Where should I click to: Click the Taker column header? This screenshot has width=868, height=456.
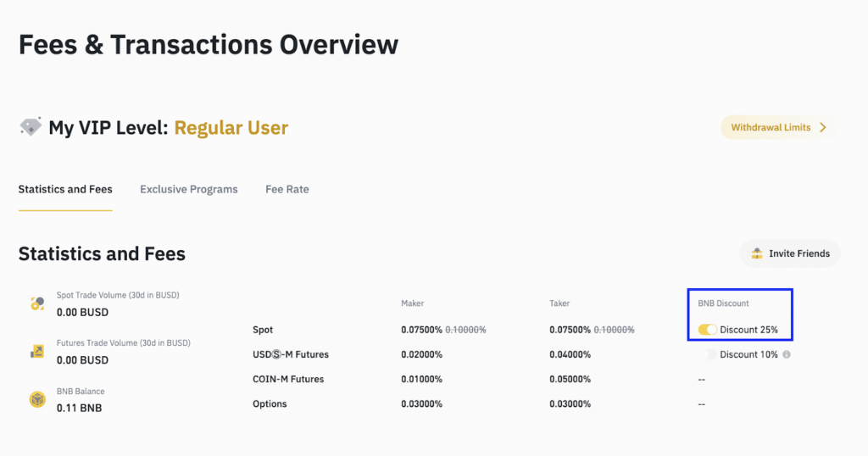(x=559, y=303)
